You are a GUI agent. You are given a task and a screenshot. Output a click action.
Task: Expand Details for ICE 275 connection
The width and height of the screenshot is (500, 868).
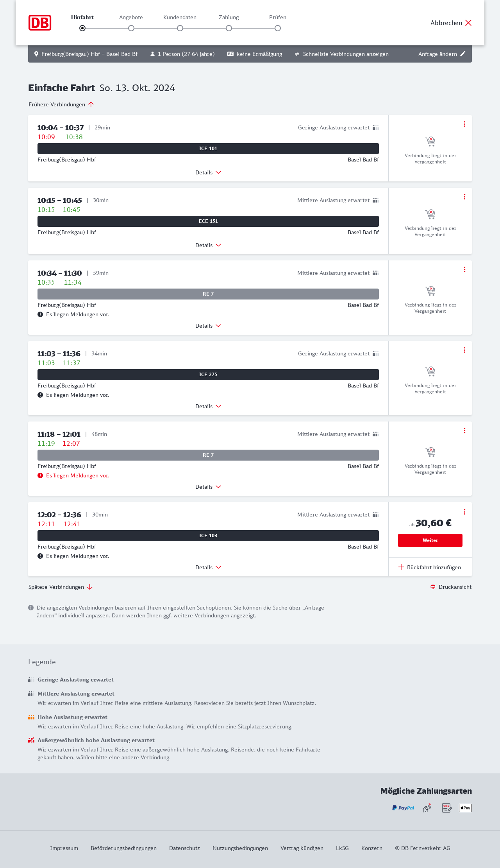pyautogui.click(x=208, y=406)
